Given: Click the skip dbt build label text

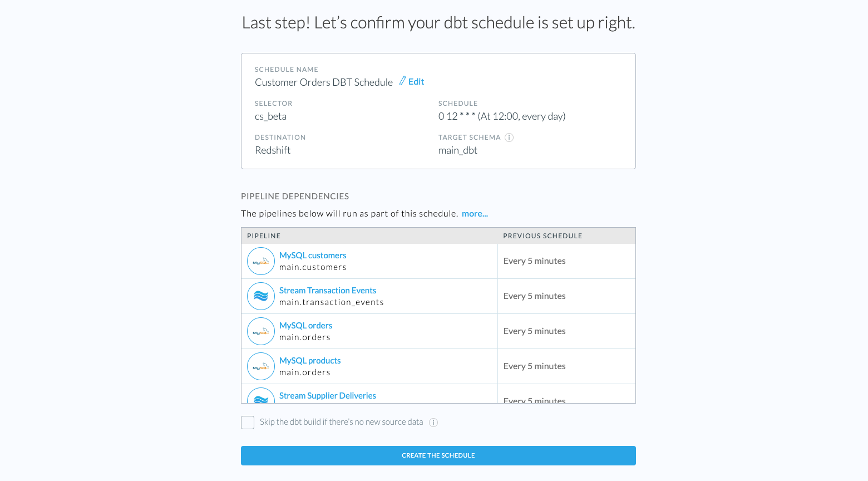Looking at the screenshot, I should tap(341, 422).
